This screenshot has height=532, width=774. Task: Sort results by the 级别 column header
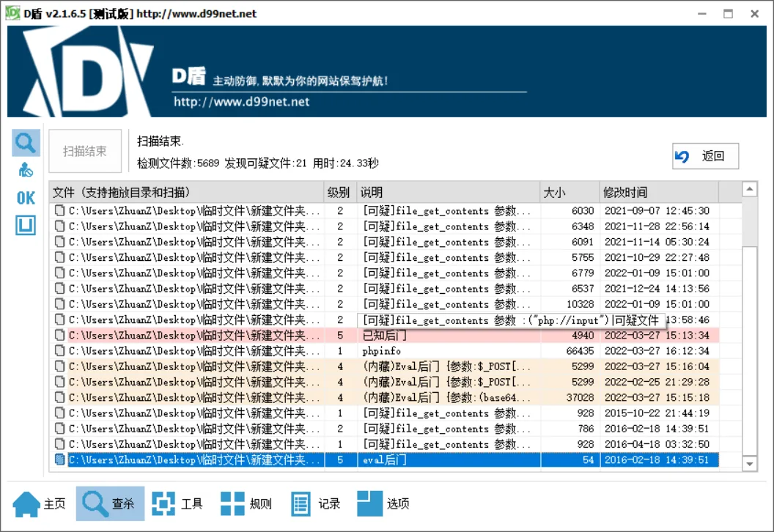(x=339, y=193)
